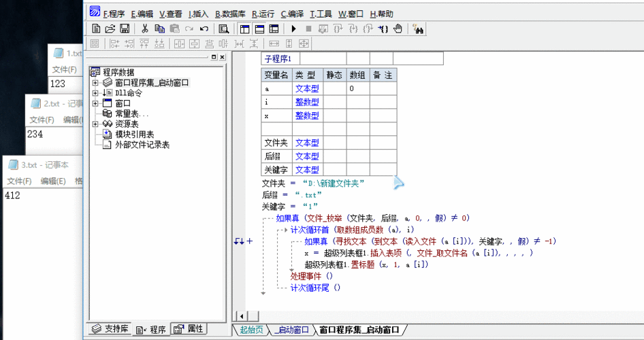Image resolution: width=644 pixels, height=340 pixels.
Task: Click the grayed step-out braces icon
Action: [x=368, y=29]
